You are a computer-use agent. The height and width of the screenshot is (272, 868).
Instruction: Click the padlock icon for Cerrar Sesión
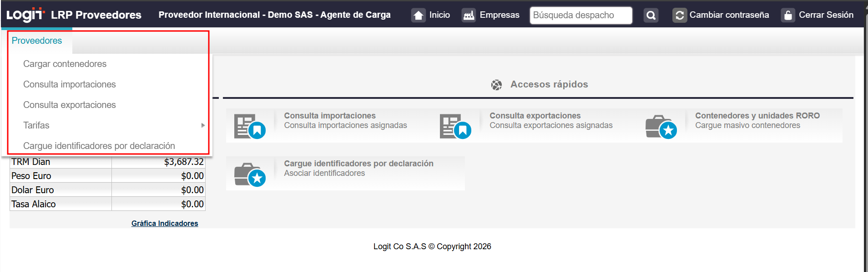tap(787, 15)
